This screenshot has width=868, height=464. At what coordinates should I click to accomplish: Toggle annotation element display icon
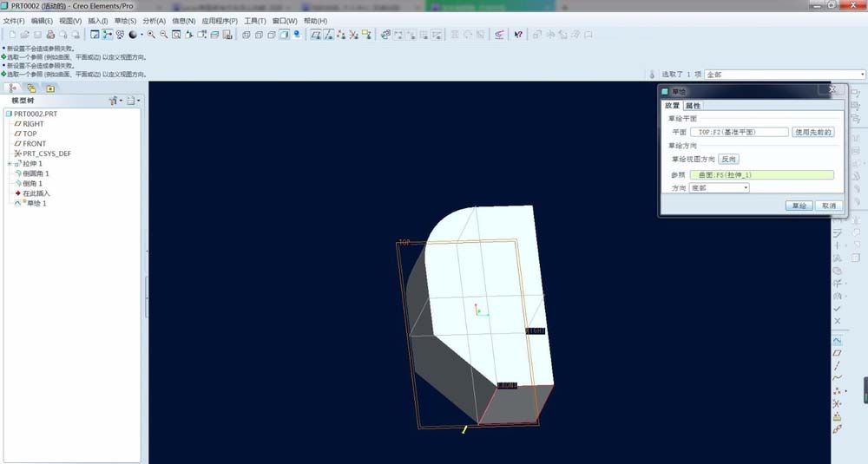366,35
